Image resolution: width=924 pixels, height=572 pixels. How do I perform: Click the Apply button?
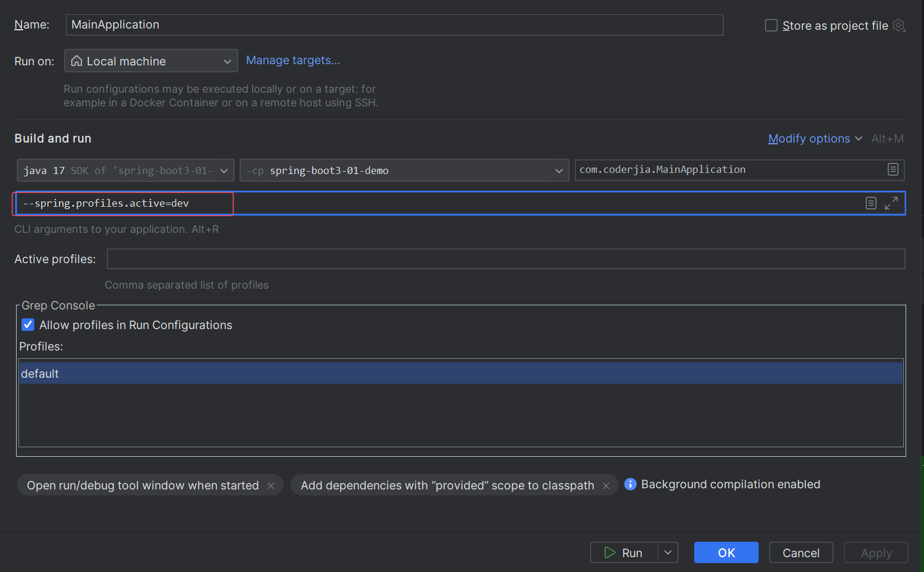pyautogui.click(x=876, y=552)
